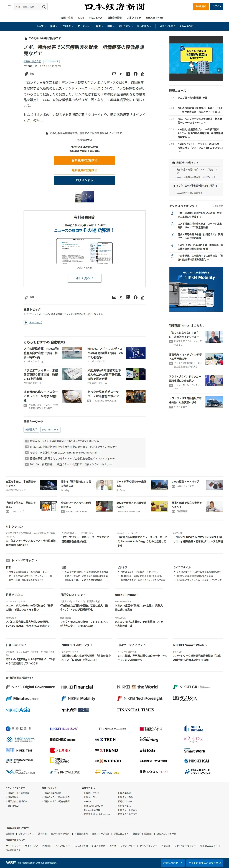Open the 日経ビジネス section heading
Viewport: 229px width, 868px height.
click(16, 595)
